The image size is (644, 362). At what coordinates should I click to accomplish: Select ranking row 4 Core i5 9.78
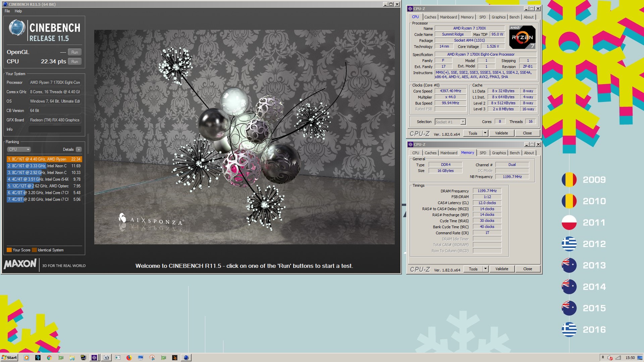click(44, 179)
